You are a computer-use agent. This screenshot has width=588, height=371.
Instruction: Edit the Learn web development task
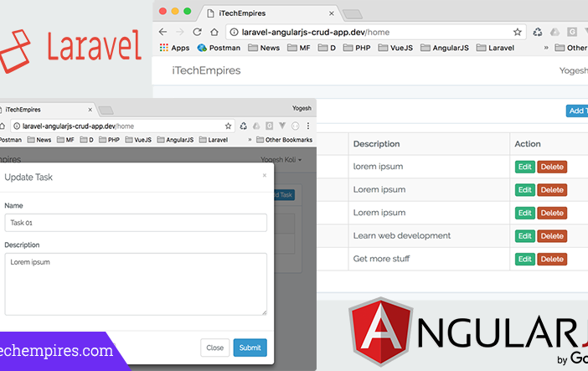[525, 236]
